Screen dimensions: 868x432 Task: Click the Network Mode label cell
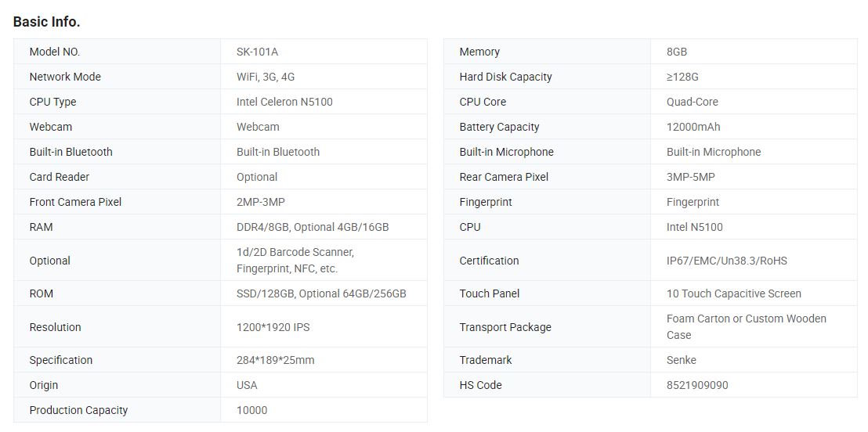(65, 77)
